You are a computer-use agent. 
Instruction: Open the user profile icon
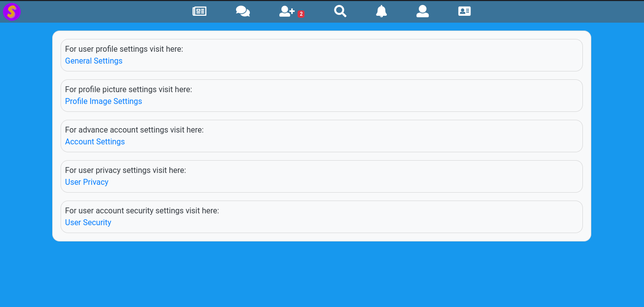pos(423,11)
